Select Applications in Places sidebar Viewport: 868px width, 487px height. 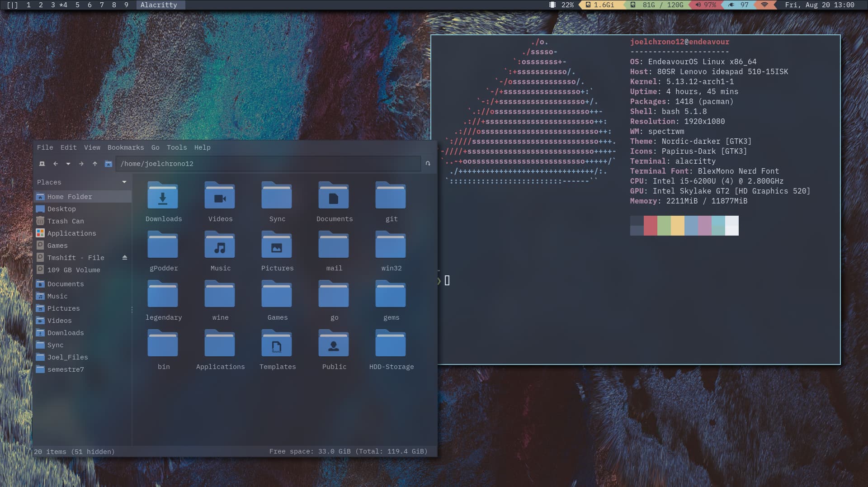(x=83, y=233)
